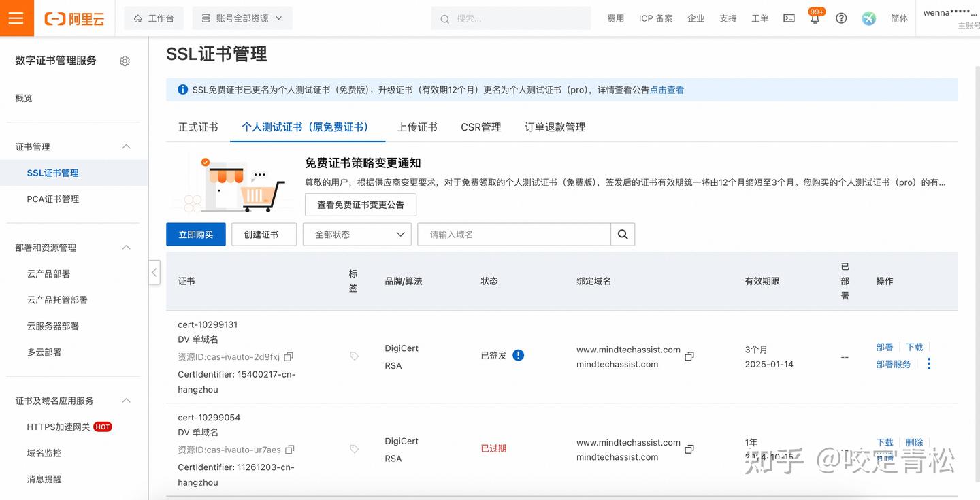This screenshot has height=500, width=980.
Task: Switch to 正式证书 tab
Action: tap(198, 127)
